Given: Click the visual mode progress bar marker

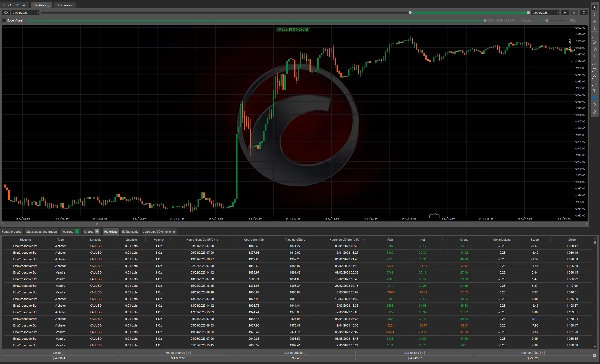Looking at the screenshot, I should [485, 20].
